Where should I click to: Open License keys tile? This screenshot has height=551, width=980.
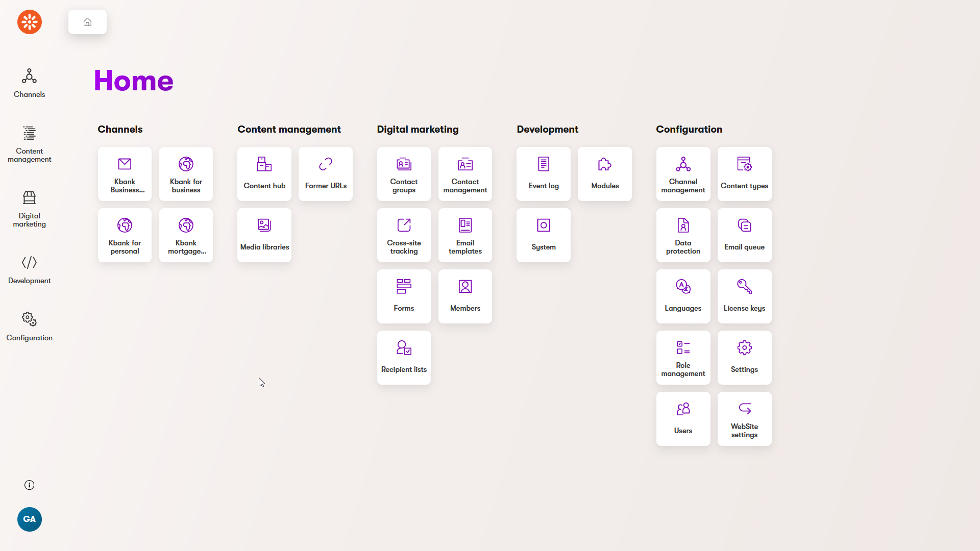coord(744,296)
